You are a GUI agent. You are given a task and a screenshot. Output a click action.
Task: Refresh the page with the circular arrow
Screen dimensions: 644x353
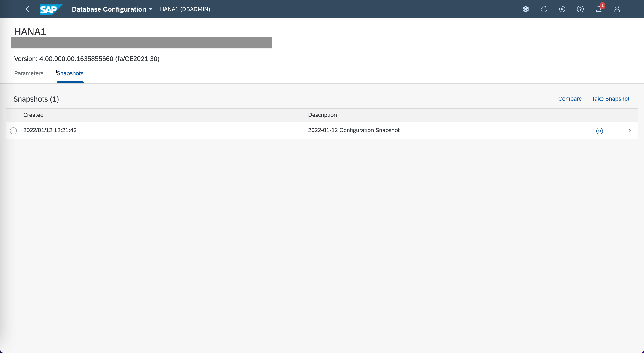(544, 9)
